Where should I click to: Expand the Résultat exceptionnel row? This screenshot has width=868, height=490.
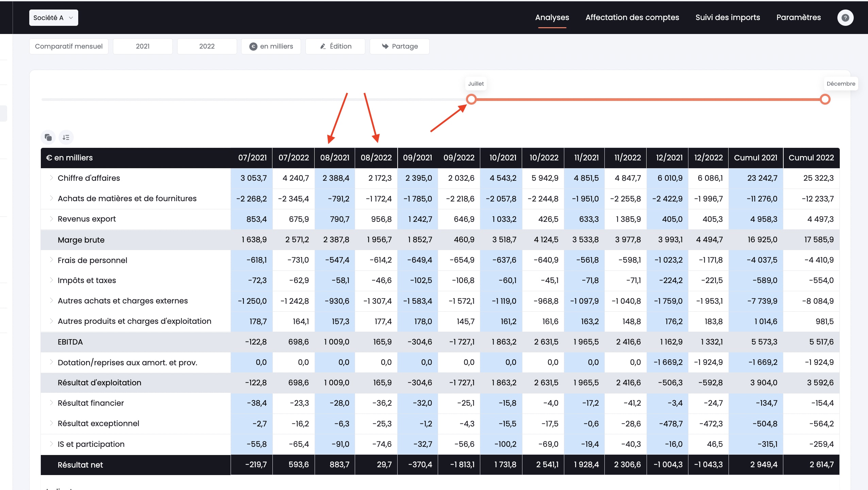(51, 423)
